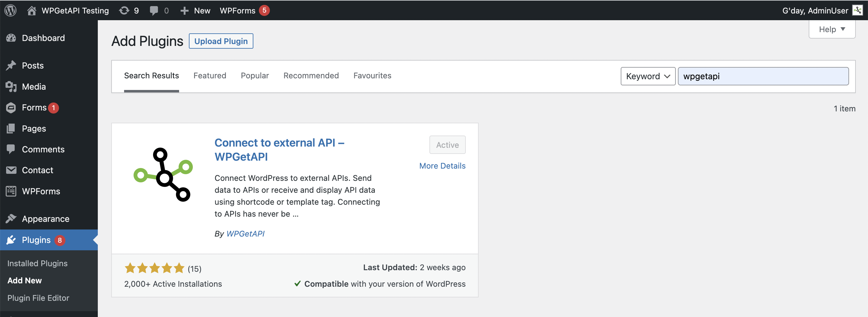This screenshot has width=868, height=317.
Task: Click the 1 item result count
Action: click(844, 109)
